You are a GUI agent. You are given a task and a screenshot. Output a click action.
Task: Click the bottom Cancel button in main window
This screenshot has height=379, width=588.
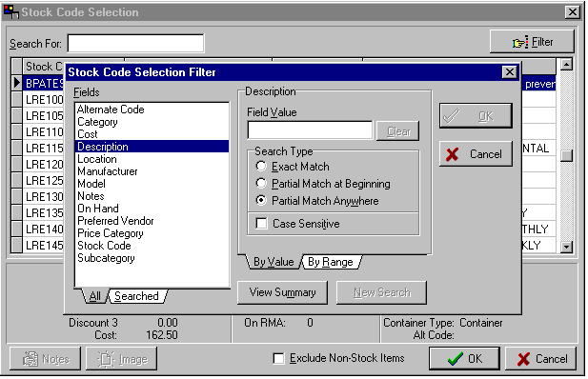tap(540, 359)
